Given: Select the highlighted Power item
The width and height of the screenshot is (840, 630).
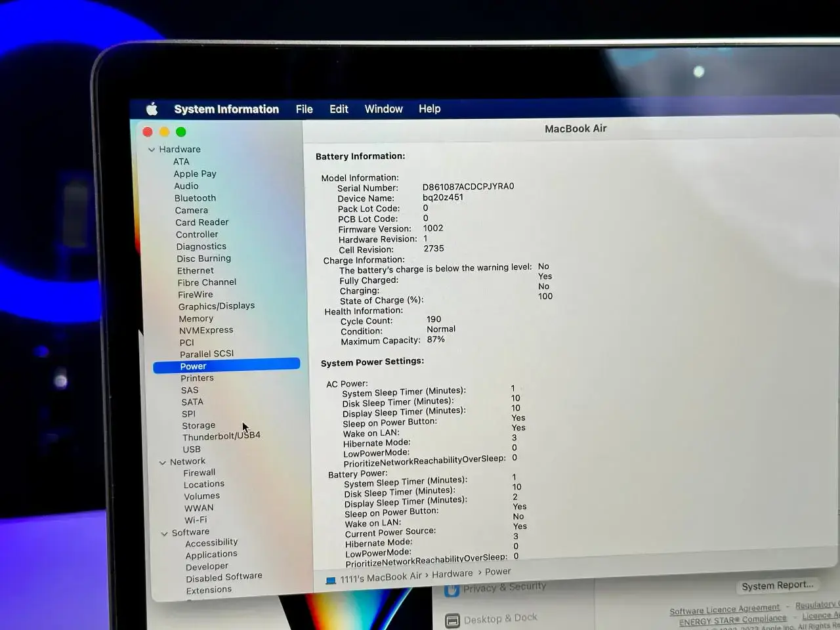Looking at the screenshot, I should tap(226, 366).
